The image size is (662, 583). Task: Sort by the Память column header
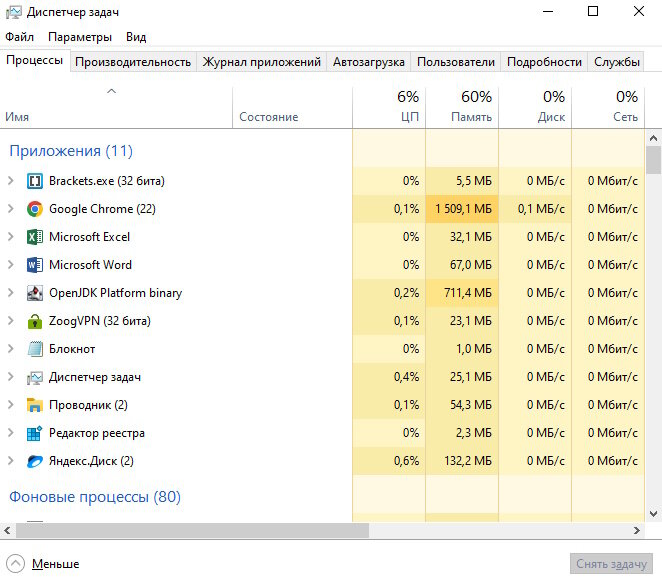click(462, 108)
